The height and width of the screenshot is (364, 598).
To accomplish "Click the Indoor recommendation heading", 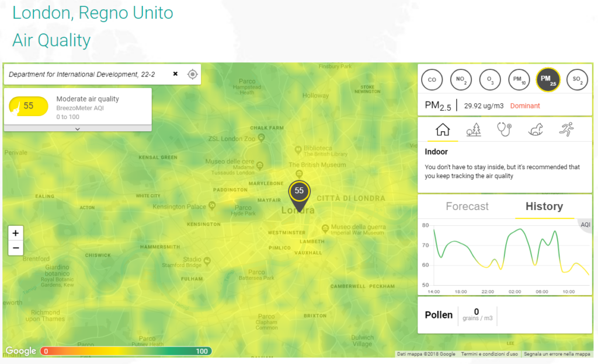I will (x=436, y=152).
